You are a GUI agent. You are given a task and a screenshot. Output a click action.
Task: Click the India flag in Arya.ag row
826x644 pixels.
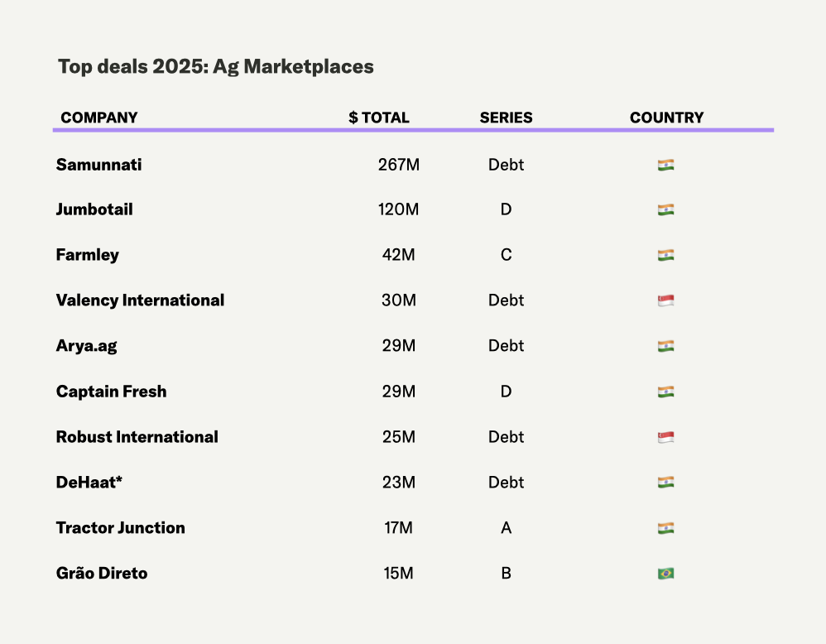tap(665, 346)
